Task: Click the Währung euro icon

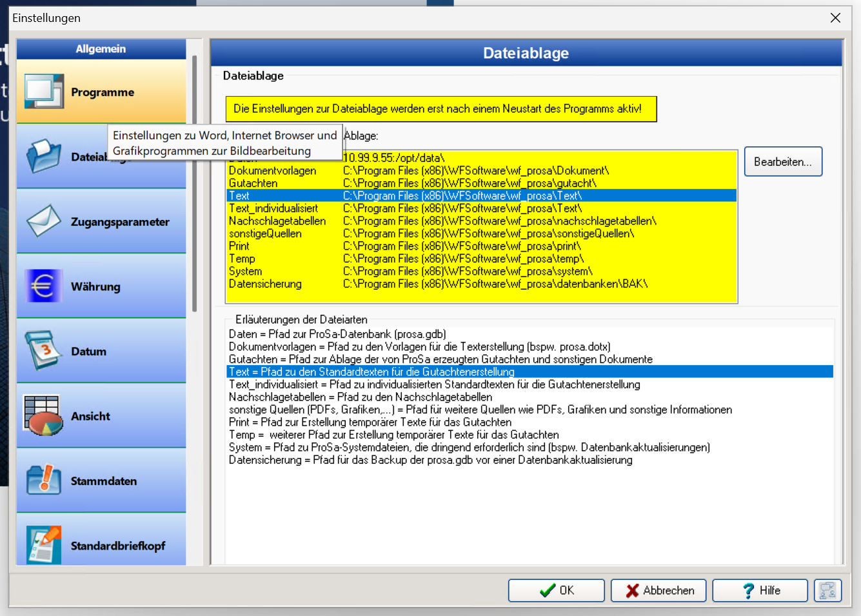Action: tap(44, 286)
